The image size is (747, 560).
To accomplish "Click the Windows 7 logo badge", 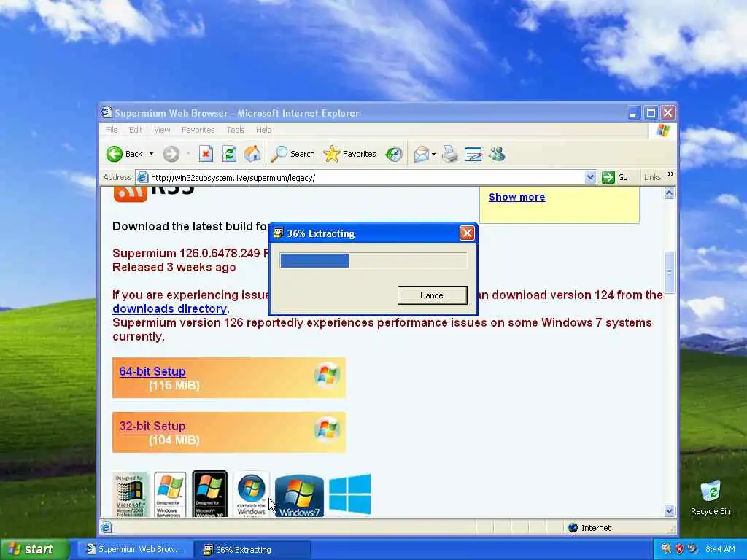I will pyautogui.click(x=299, y=496).
